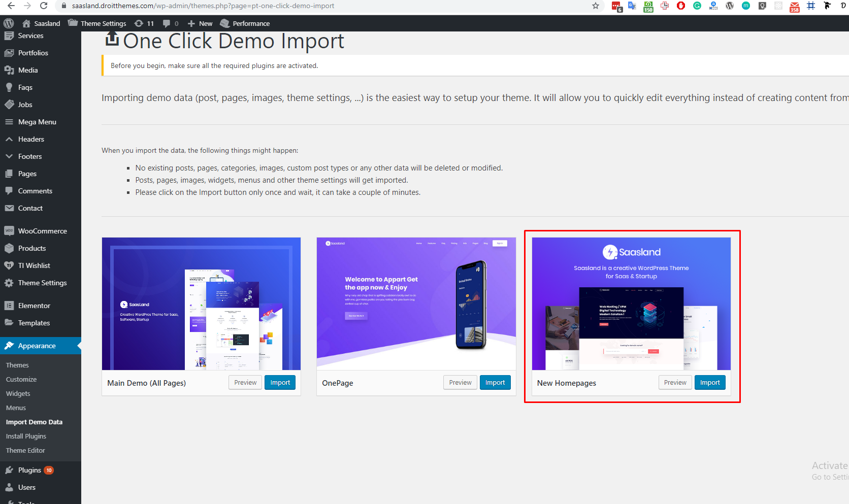Click the browser back arrow
849x504 pixels.
pos(11,6)
